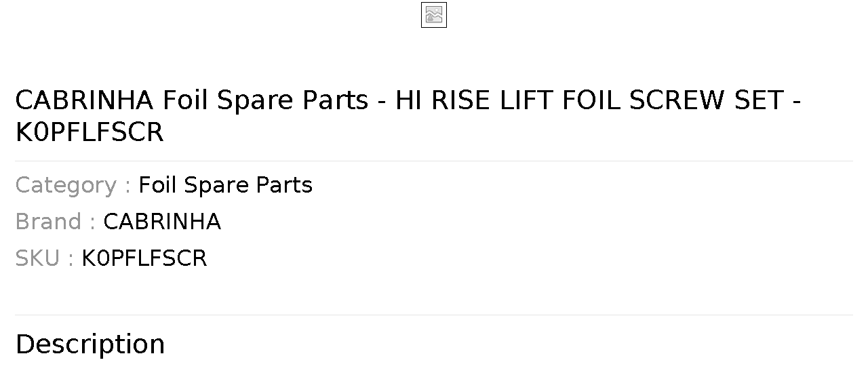The height and width of the screenshot is (375, 868).
Task: Select the K0PFLFSCR value beside SKU label
Action: click(144, 258)
